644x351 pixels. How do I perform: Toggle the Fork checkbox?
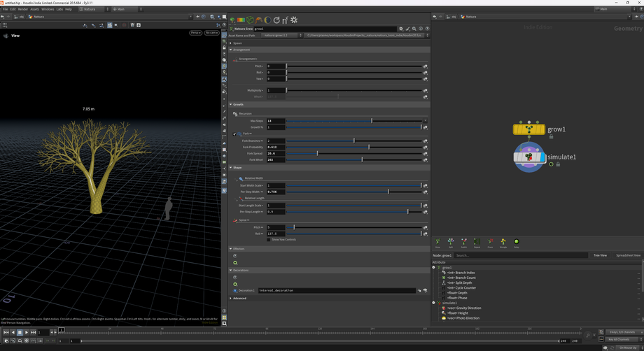tap(235, 134)
